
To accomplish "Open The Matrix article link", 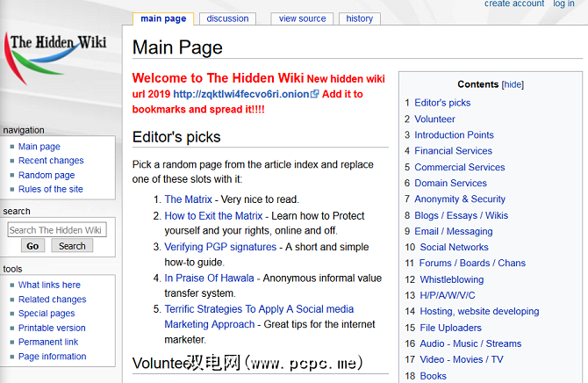I will 189,199.
